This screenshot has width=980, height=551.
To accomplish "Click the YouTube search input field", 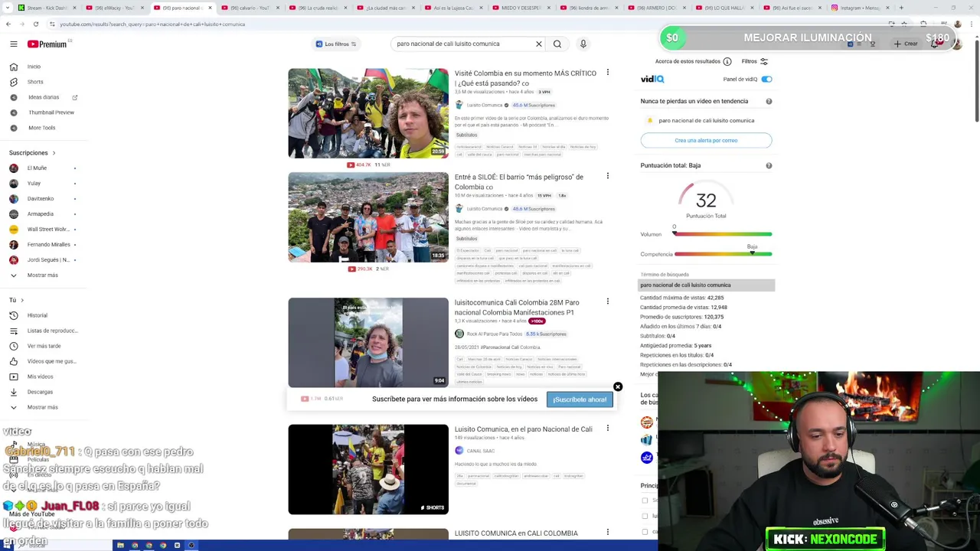I will point(463,44).
